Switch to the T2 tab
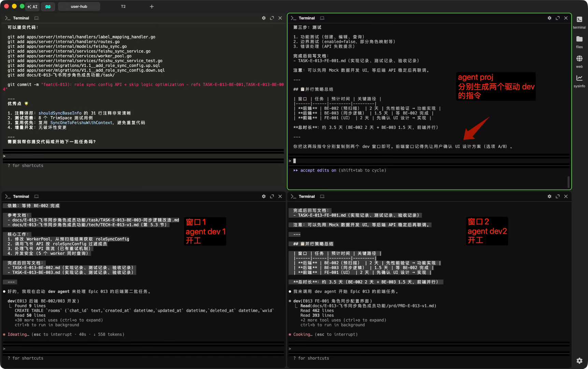This screenshot has width=588, height=369. click(x=123, y=6)
